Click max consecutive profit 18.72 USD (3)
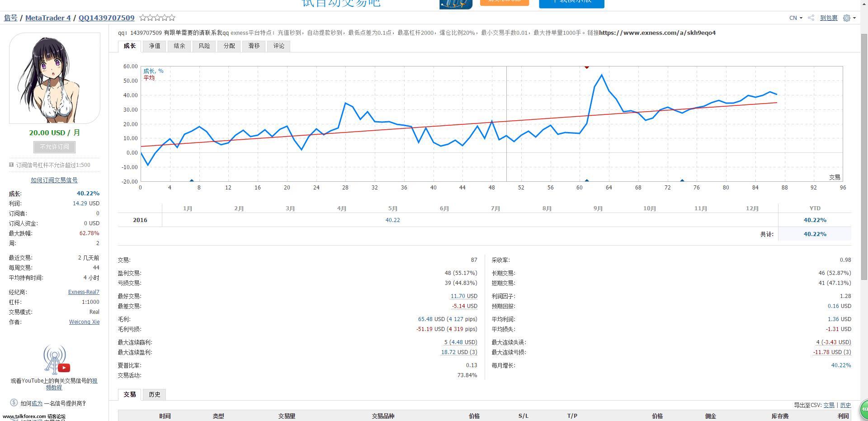 (459, 352)
